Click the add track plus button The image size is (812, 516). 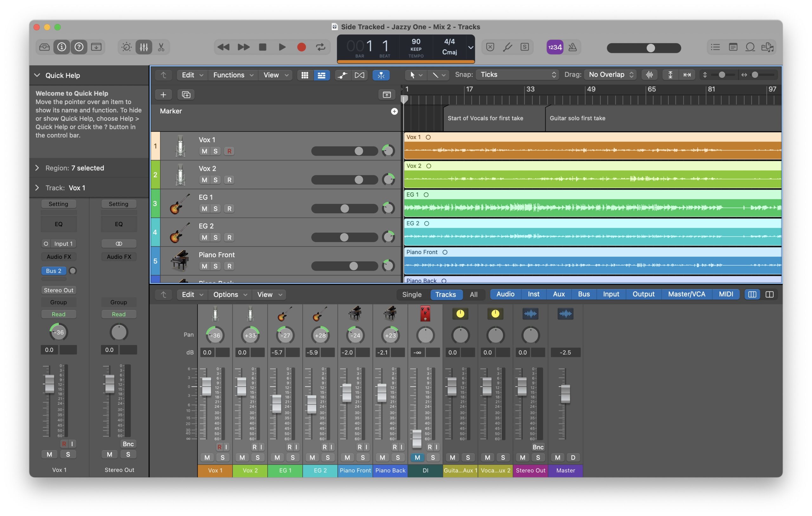[x=163, y=95]
